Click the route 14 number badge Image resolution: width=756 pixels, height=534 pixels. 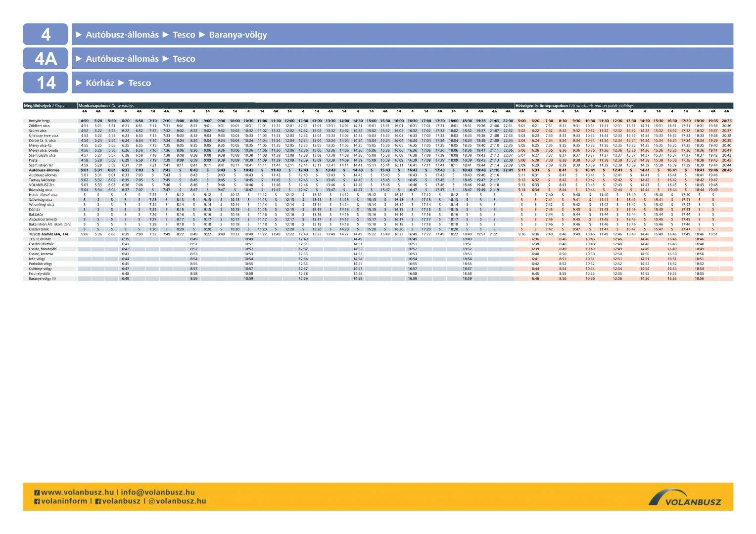pos(46,83)
